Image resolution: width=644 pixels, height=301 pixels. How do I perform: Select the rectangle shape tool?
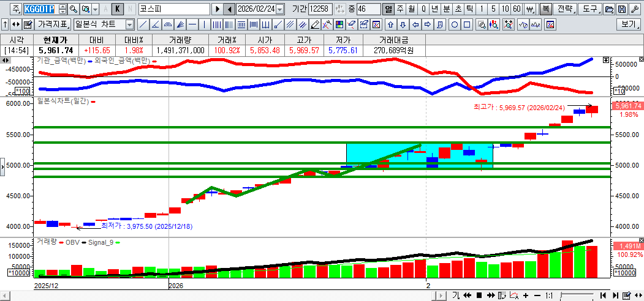click(x=467, y=25)
